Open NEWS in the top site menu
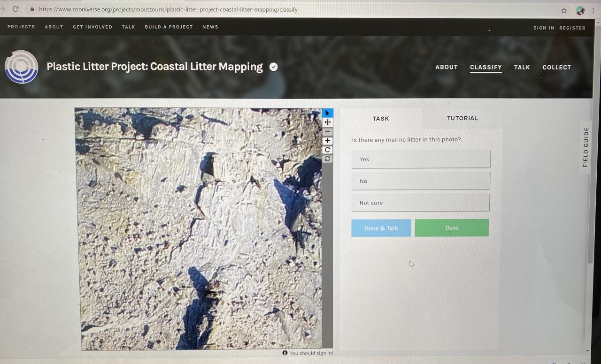601x364 pixels. [210, 27]
